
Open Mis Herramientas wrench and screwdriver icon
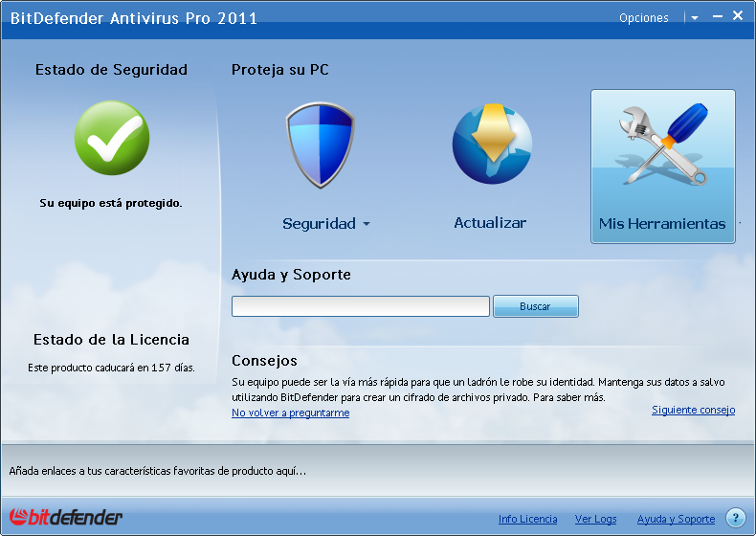tap(662, 145)
